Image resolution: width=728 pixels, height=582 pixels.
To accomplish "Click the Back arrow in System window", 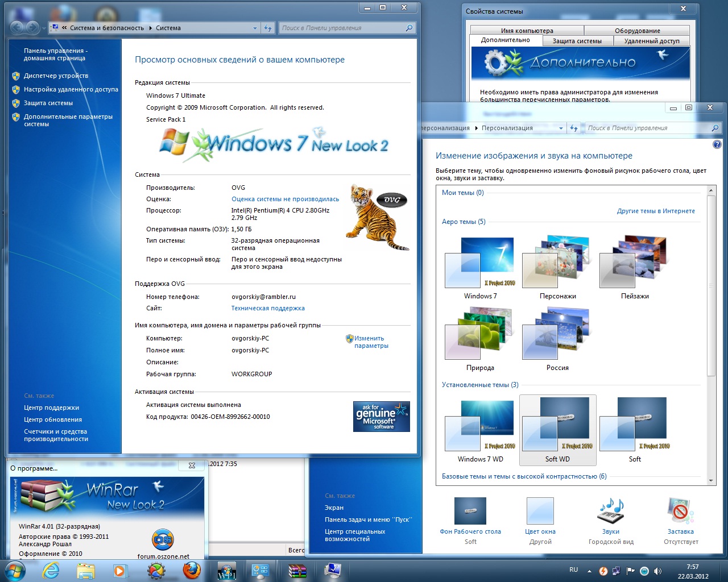I will [x=17, y=27].
